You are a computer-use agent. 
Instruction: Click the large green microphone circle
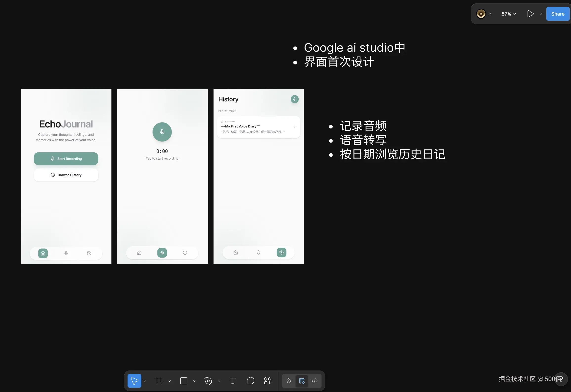click(162, 132)
